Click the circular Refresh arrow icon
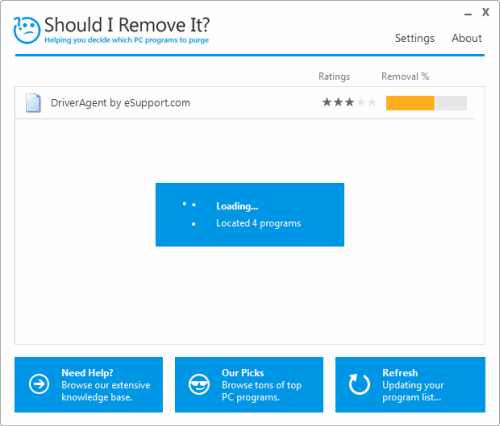 click(359, 384)
